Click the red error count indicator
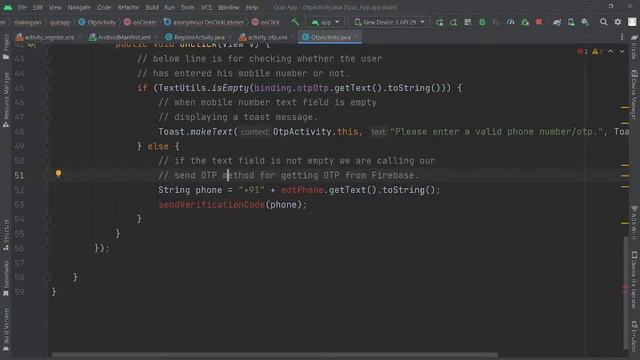The width and height of the screenshot is (640, 360). [582, 51]
